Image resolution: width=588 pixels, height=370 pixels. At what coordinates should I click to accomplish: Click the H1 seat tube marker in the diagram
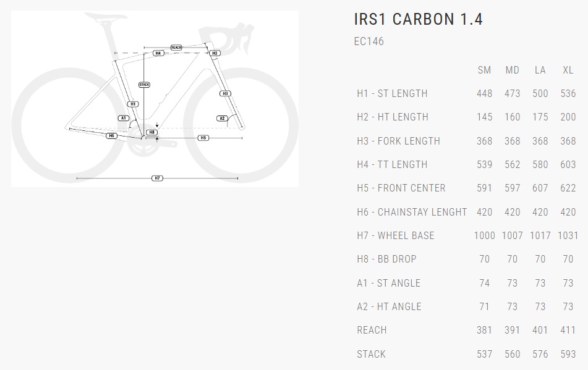point(134,104)
